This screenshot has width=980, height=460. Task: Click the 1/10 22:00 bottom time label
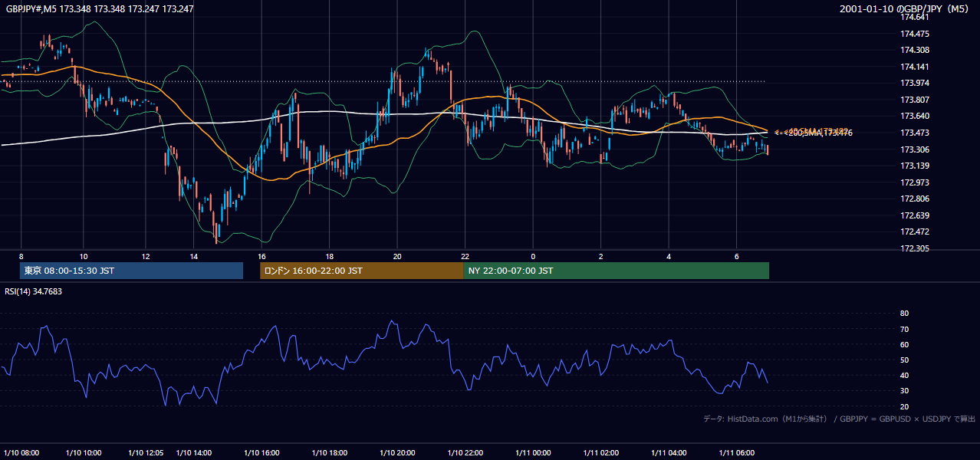[x=465, y=453]
